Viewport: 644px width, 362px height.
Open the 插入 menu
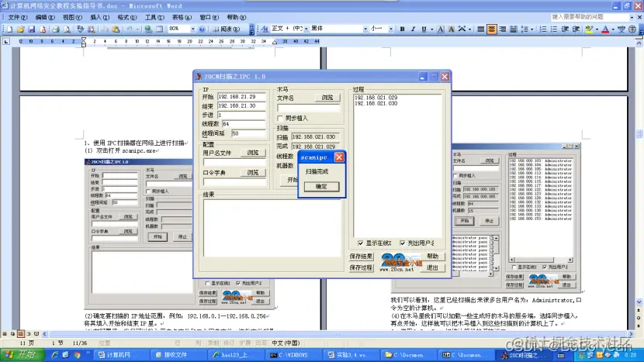click(x=100, y=17)
